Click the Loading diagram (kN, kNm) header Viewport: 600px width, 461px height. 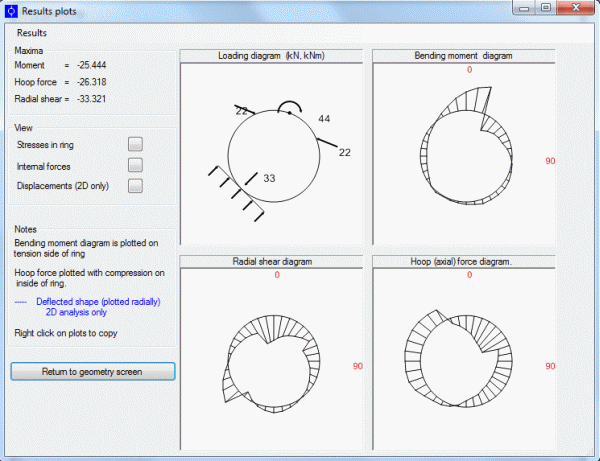pyautogui.click(x=271, y=56)
